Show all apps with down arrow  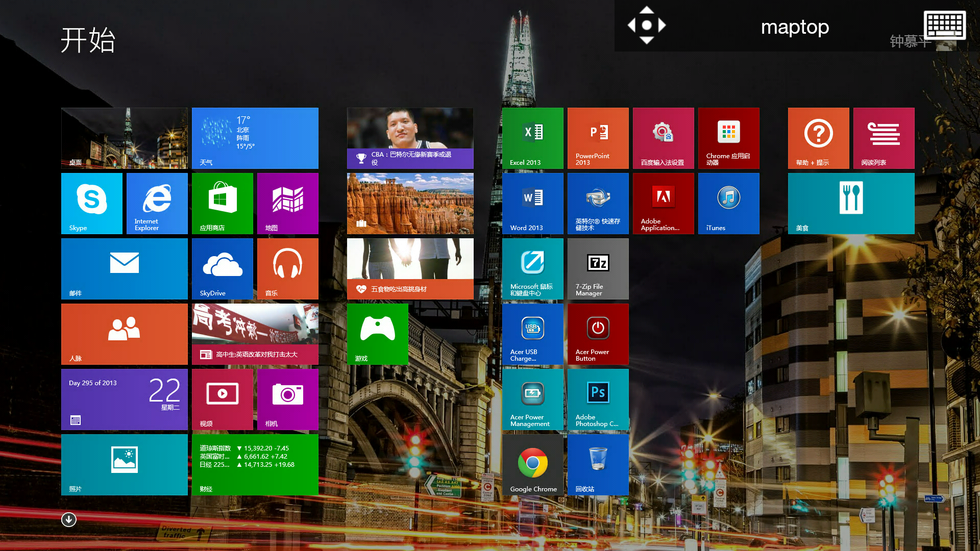click(x=69, y=519)
